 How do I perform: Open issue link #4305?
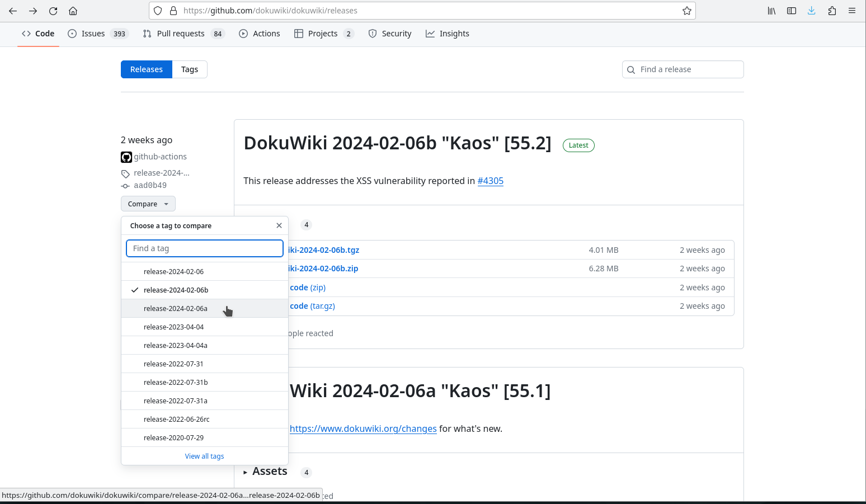point(490,181)
